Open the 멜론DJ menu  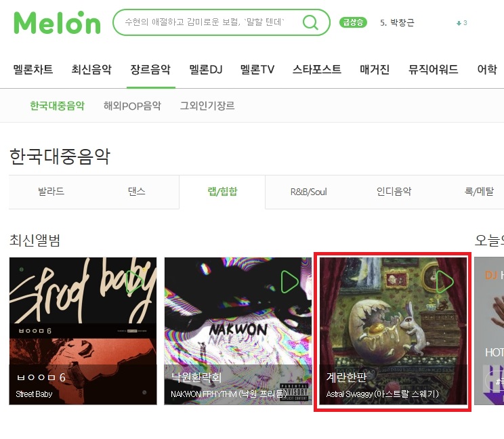point(206,69)
